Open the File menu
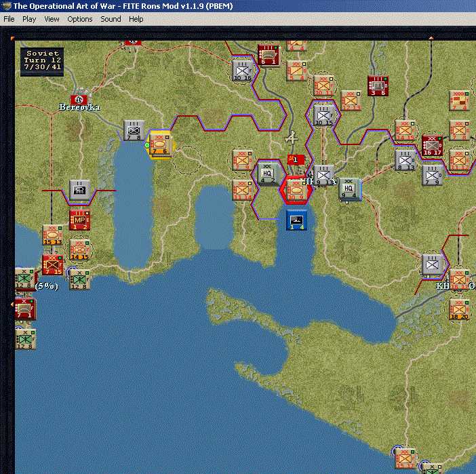The width and height of the screenshot is (476, 474). coord(9,19)
